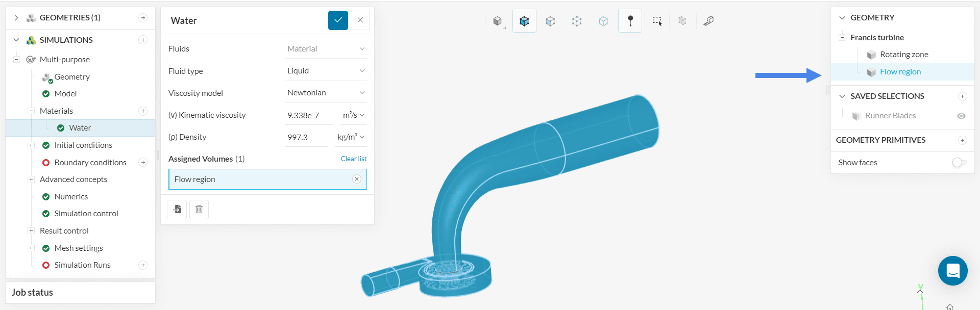Open the Fluid type dropdown
This screenshot has height=310, width=980.
[326, 71]
